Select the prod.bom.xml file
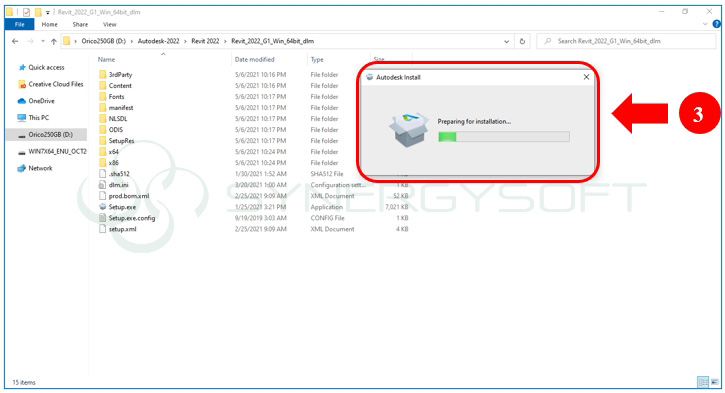Screen dimensions: 725x393 coord(124,196)
